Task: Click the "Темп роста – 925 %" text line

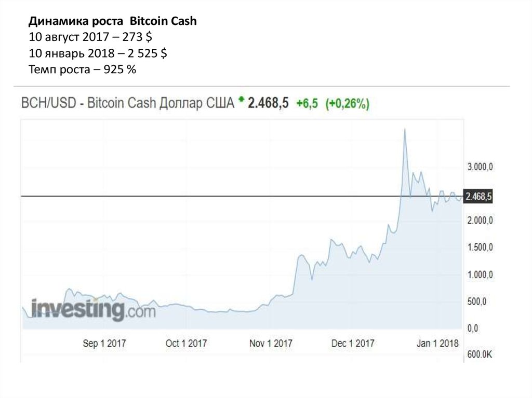Action: (x=82, y=70)
